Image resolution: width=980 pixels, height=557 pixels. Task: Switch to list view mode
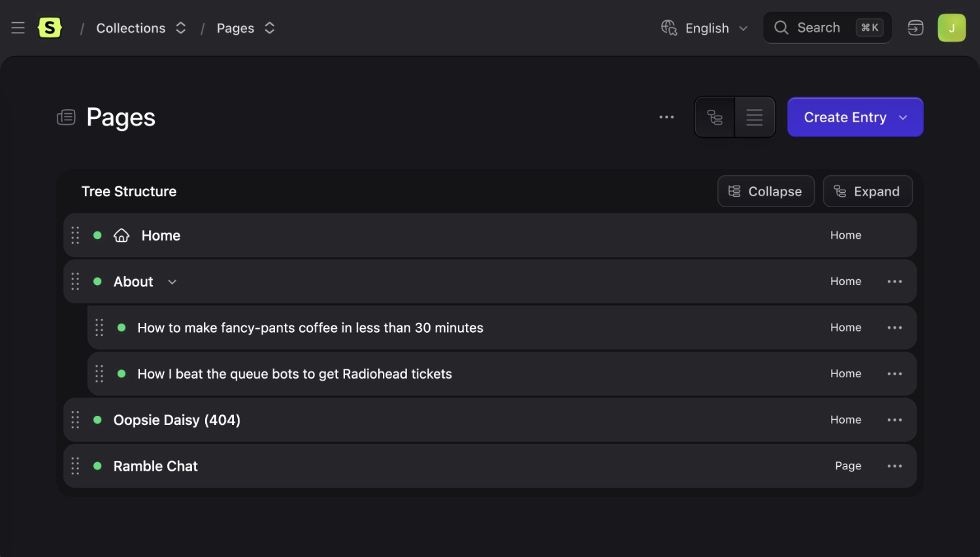pyautogui.click(x=755, y=118)
